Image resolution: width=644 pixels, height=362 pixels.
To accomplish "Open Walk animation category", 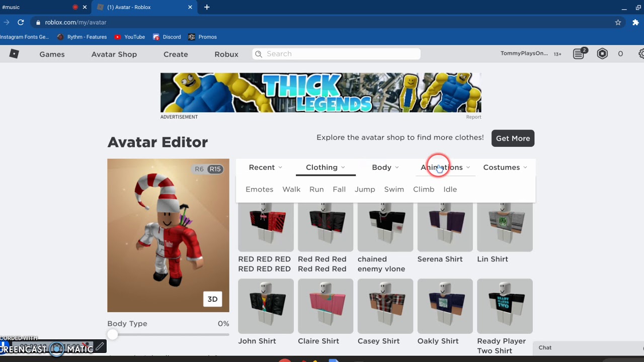I will pos(291,189).
